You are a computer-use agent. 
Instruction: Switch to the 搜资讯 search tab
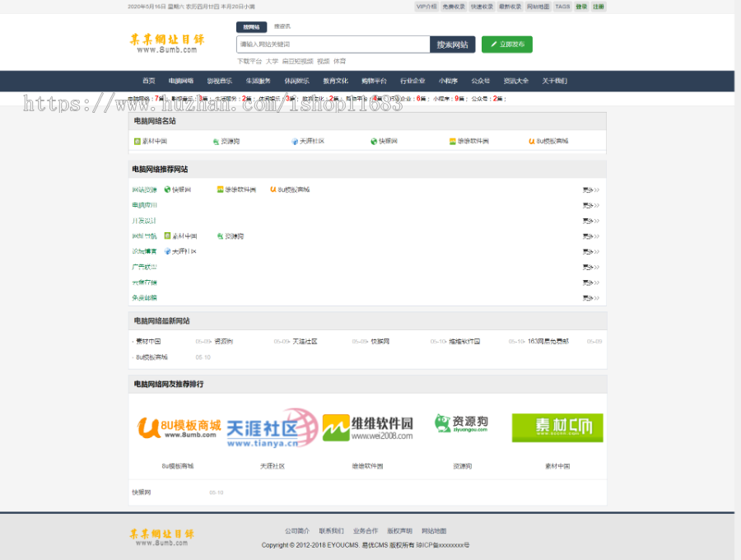point(281,26)
